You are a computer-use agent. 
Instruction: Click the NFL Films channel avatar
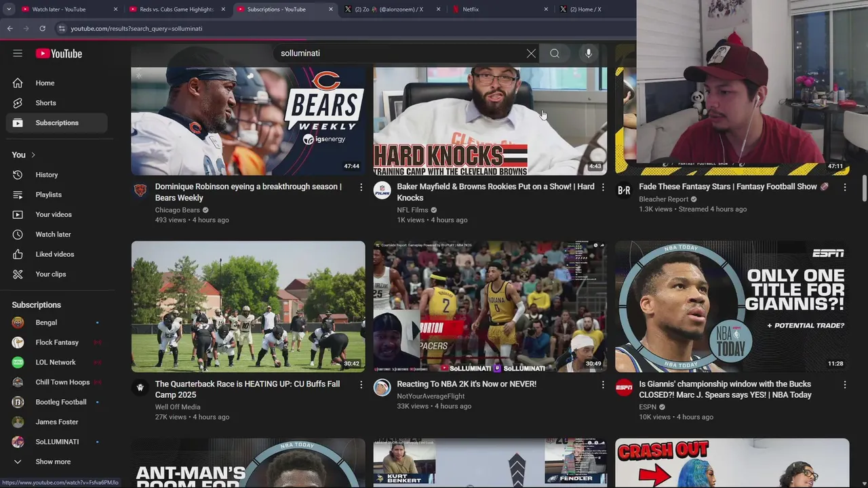pos(382,190)
